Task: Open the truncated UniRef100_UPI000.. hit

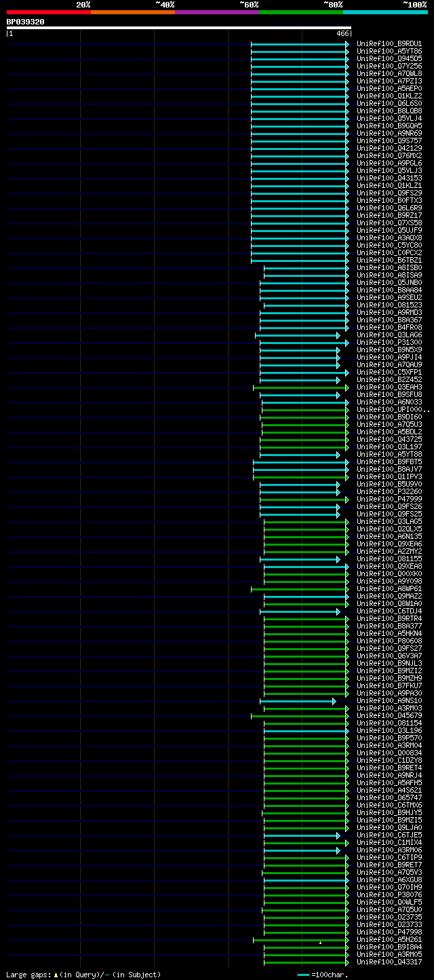Action: pyautogui.click(x=393, y=410)
